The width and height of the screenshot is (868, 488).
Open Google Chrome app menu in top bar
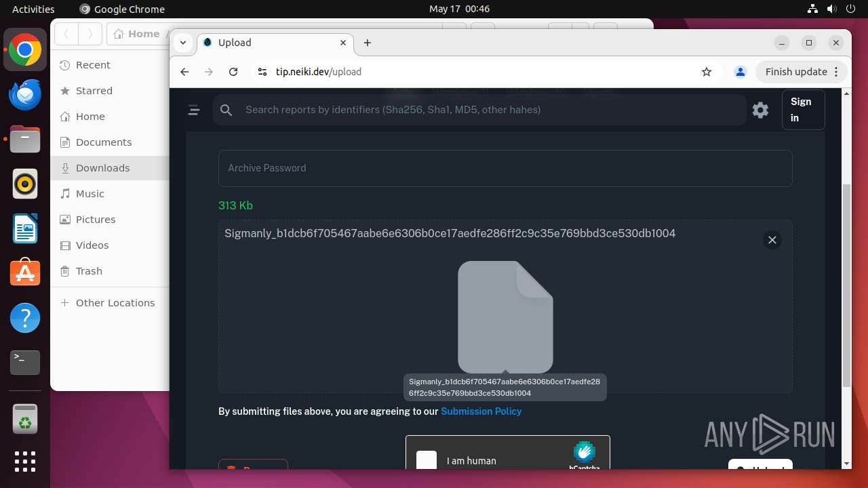122,9
